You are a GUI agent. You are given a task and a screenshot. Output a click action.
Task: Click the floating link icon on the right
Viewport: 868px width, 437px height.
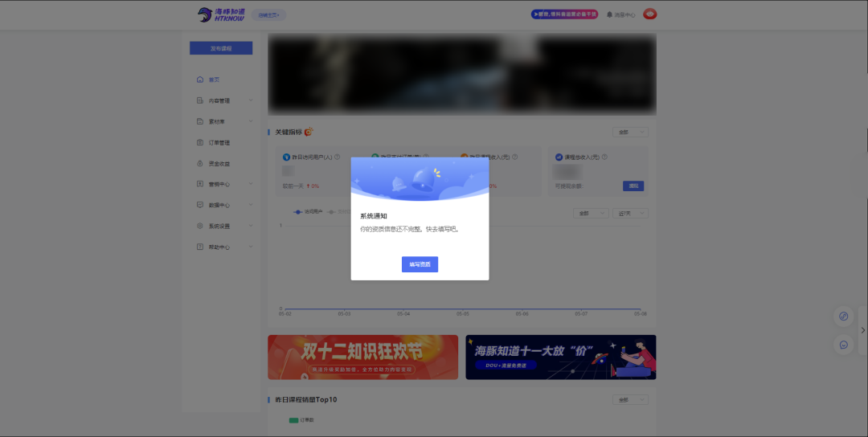click(844, 317)
